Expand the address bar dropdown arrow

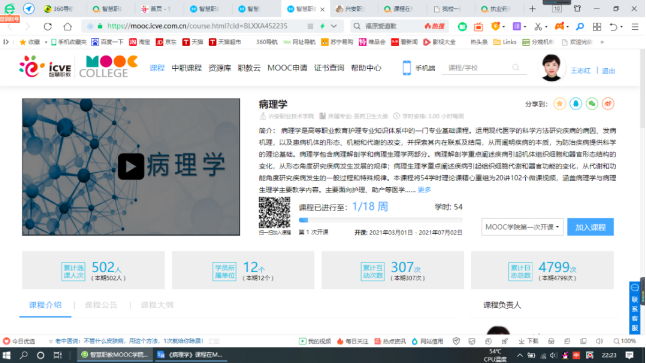click(334, 26)
